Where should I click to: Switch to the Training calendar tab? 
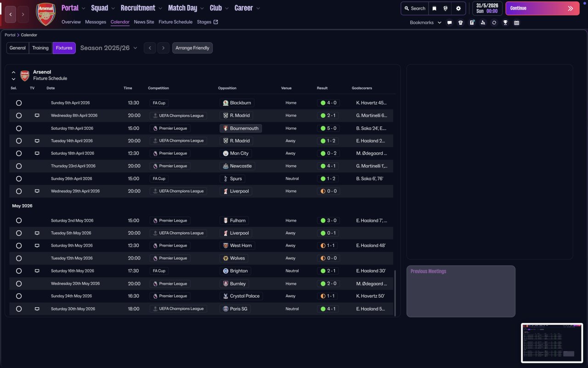[40, 48]
